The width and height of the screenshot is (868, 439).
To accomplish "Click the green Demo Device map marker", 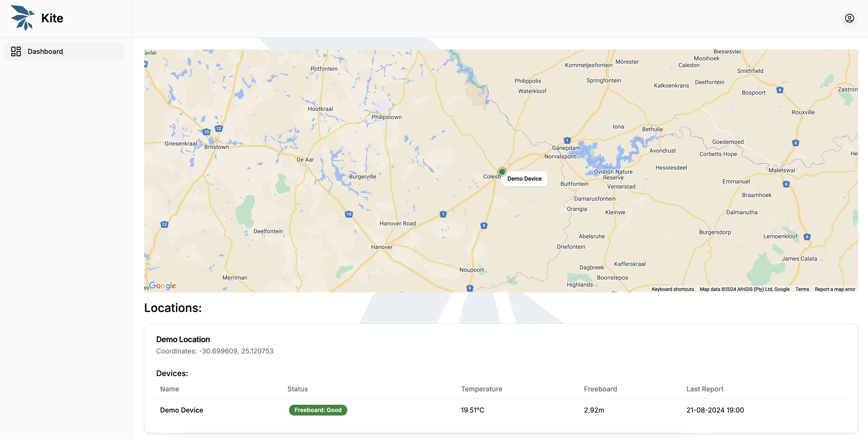I will pyautogui.click(x=502, y=172).
